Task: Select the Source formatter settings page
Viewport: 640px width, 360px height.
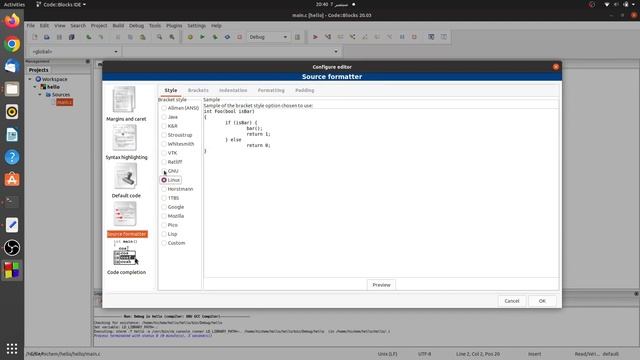Action: pyautogui.click(x=127, y=219)
